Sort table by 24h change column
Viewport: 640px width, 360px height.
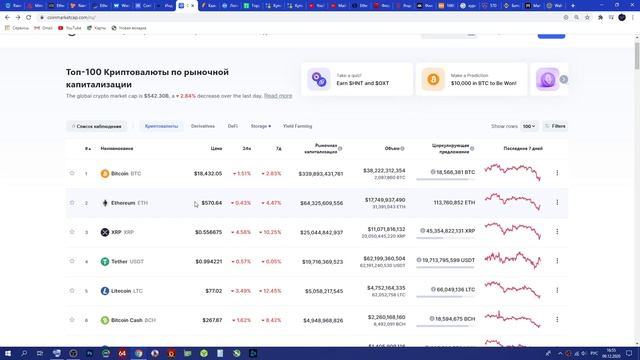[x=247, y=149]
